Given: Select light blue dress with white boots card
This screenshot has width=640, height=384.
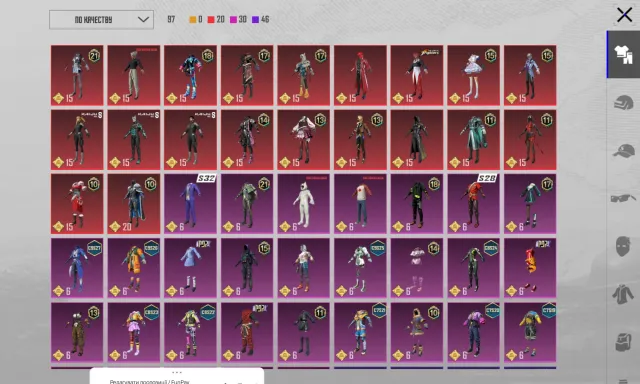Looking at the screenshot, I should pos(190,268).
